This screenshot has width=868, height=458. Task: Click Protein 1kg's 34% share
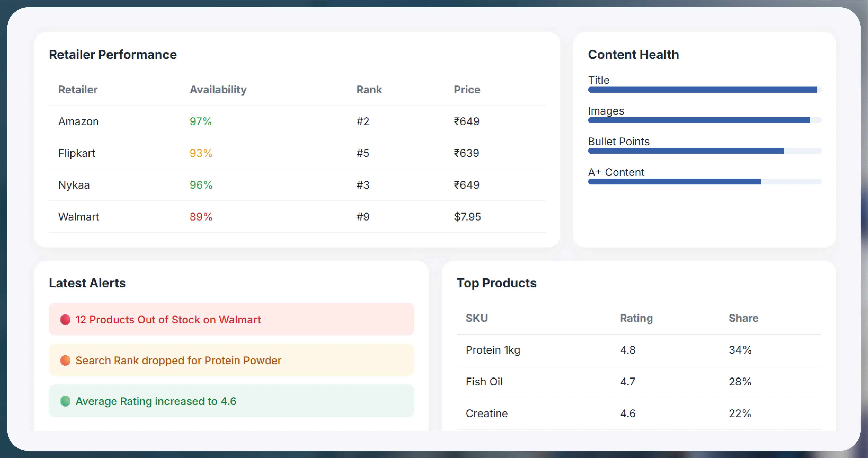[740, 350]
